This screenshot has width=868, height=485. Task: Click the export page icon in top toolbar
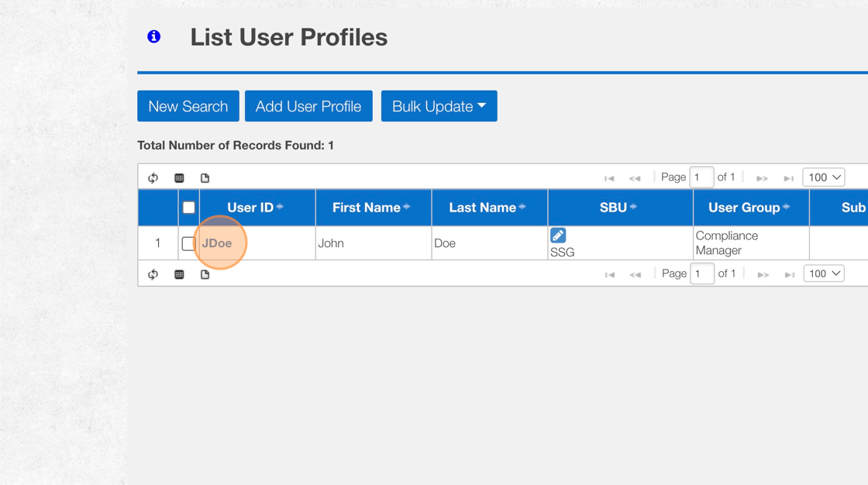point(205,178)
